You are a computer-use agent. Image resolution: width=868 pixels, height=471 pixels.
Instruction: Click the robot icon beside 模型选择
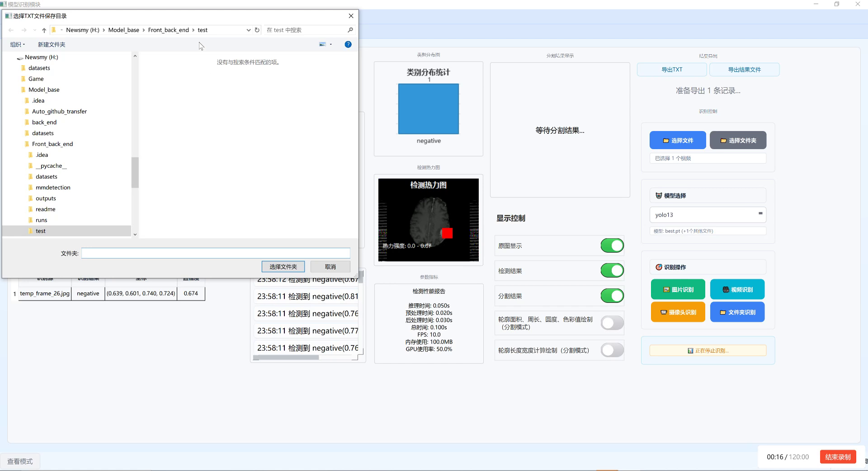click(659, 195)
